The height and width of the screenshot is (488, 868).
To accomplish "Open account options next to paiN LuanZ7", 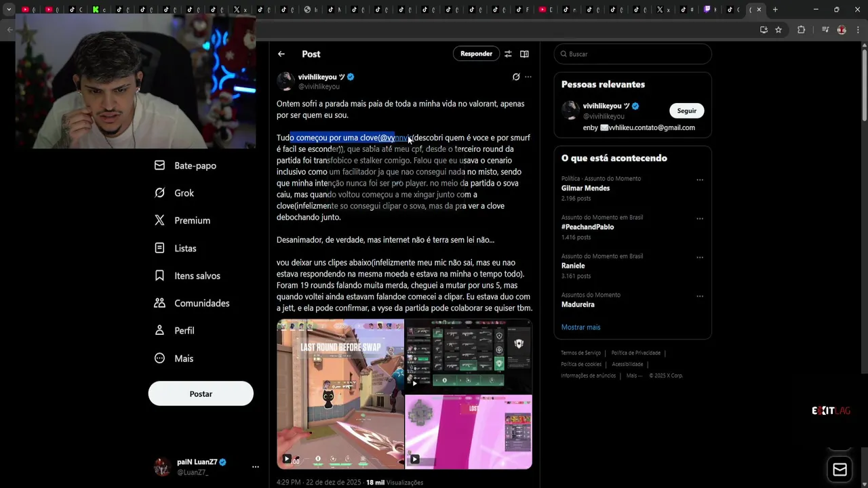I will [256, 466].
